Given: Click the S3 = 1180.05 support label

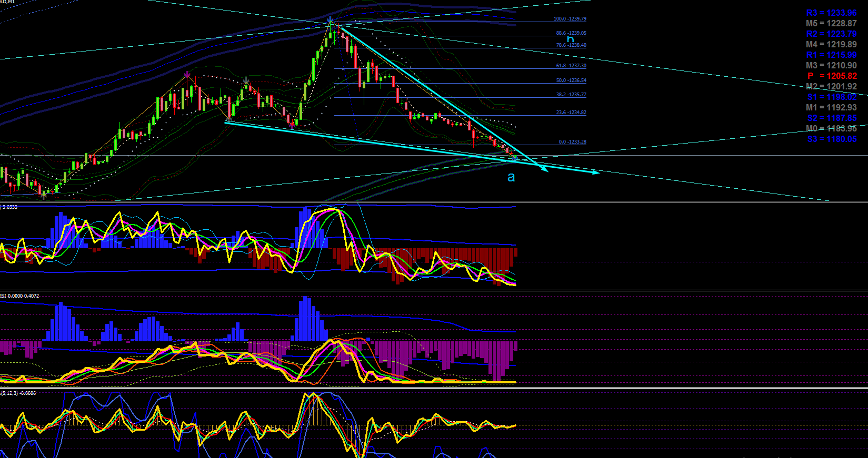Looking at the screenshot, I should click(x=832, y=139).
